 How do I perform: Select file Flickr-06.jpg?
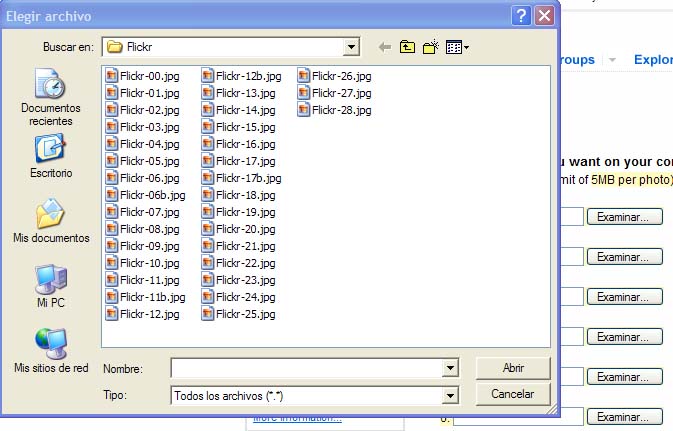142,178
